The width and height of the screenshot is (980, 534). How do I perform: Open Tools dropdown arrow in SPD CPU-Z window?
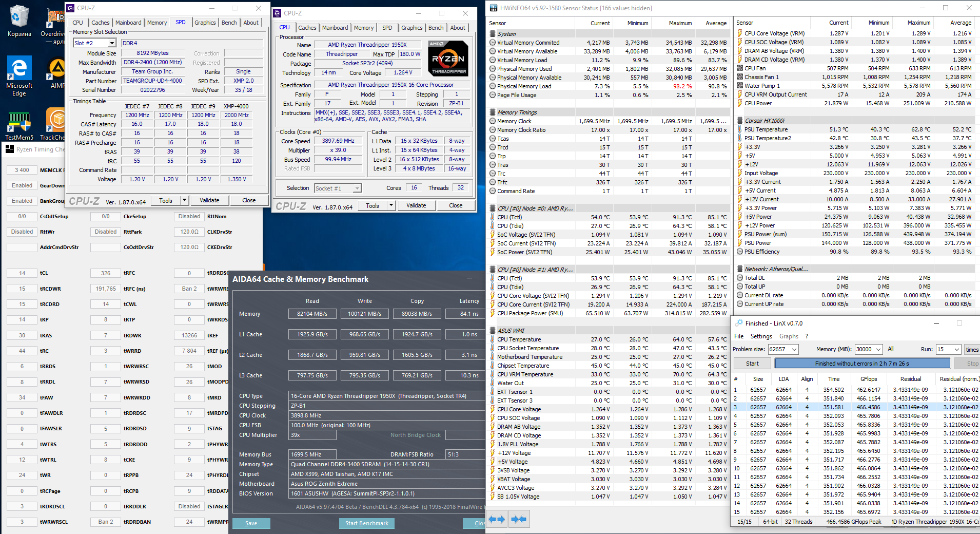tap(184, 200)
